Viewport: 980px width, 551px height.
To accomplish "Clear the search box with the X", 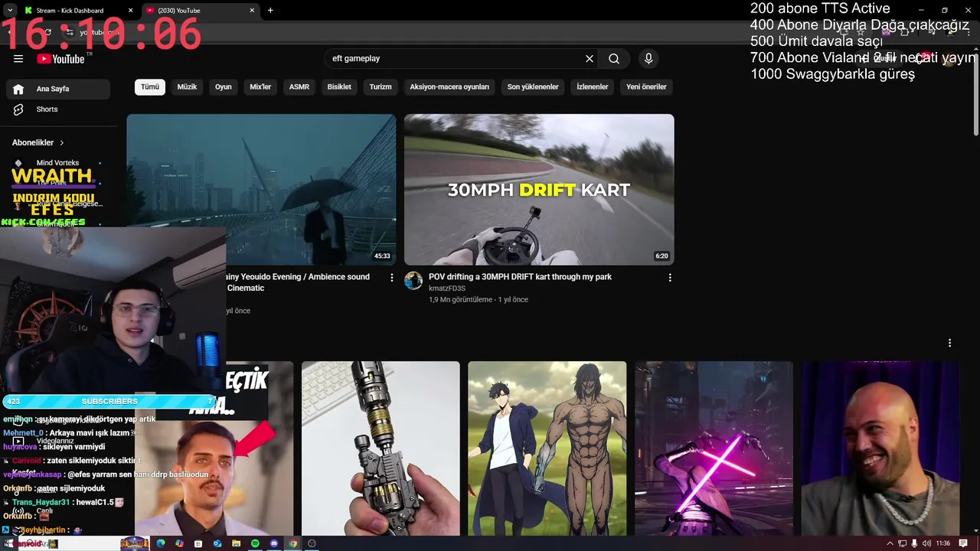I will [590, 59].
